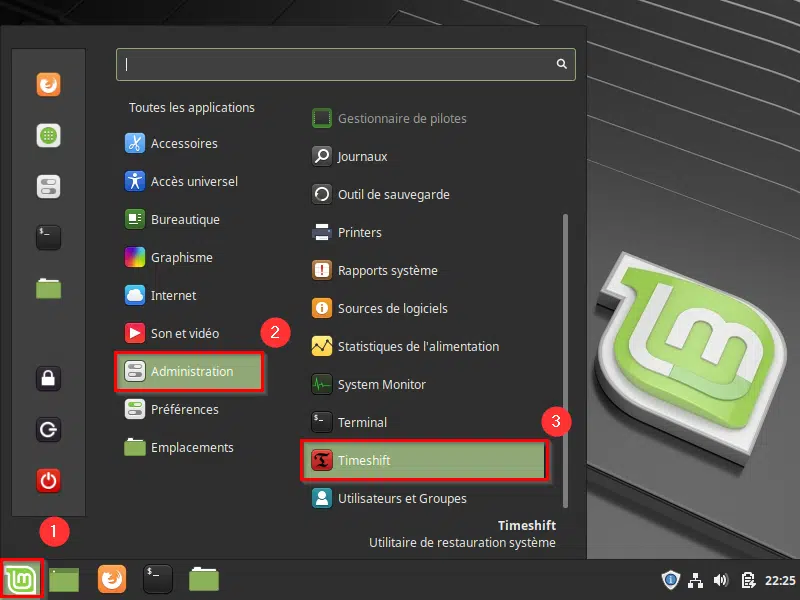Open the file manager from the taskbar

point(204,579)
